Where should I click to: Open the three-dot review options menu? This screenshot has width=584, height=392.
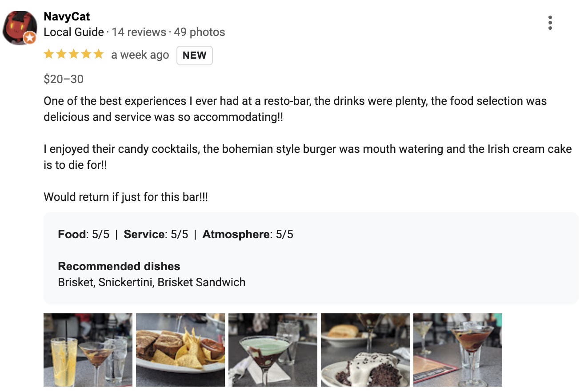click(550, 23)
